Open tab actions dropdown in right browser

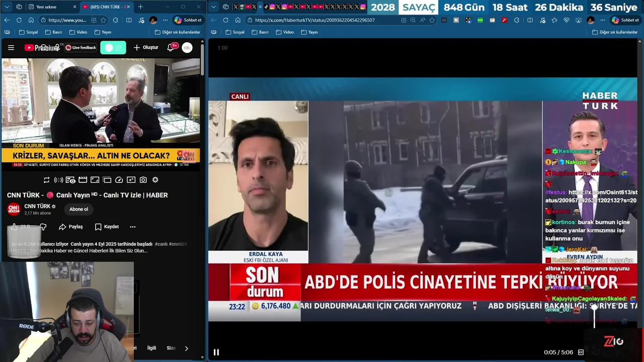[x=213, y=7]
